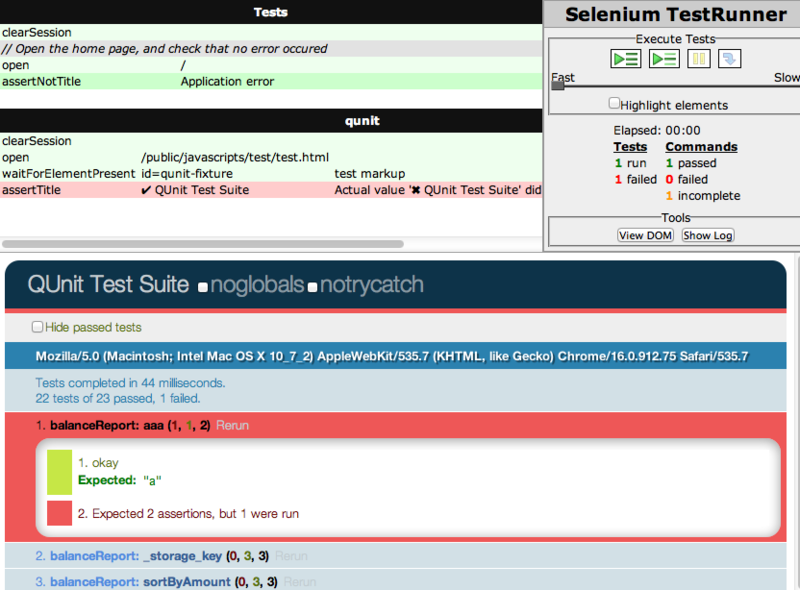800x590 pixels.
Task: Click the '1 incomplete' commands count
Action: [703, 196]
